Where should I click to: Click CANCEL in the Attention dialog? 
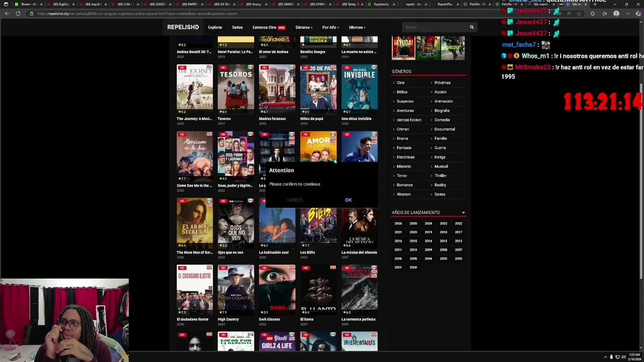(295, 200)
